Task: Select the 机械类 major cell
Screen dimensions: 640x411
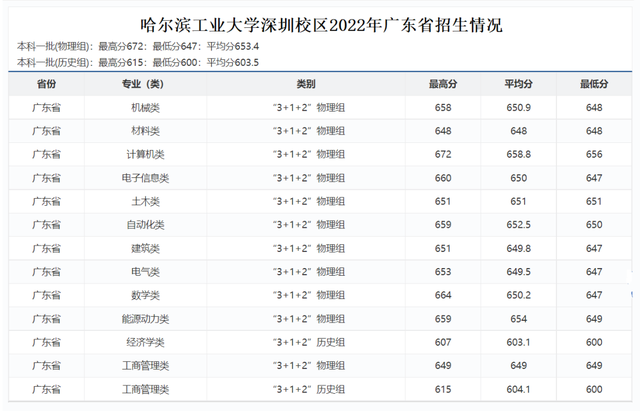Action: (145, 108)
